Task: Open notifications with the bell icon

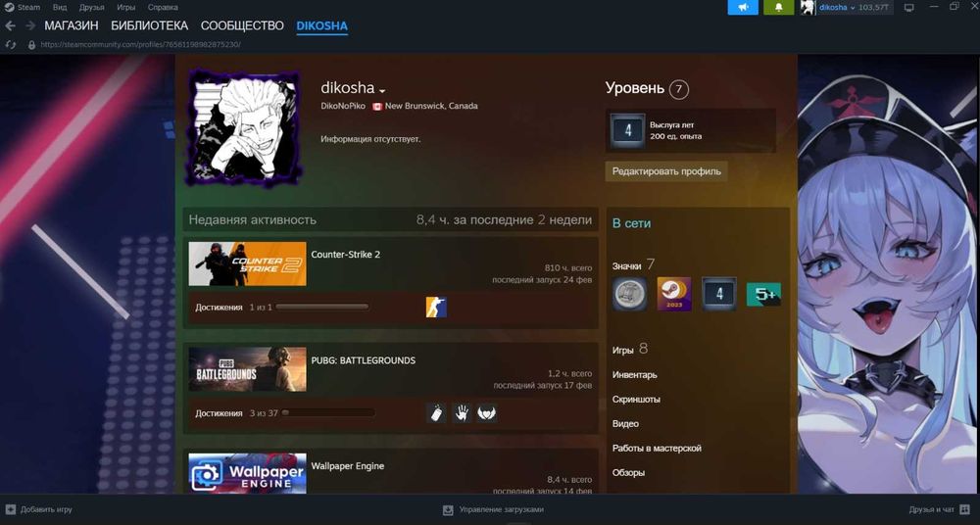Action: 779,8
